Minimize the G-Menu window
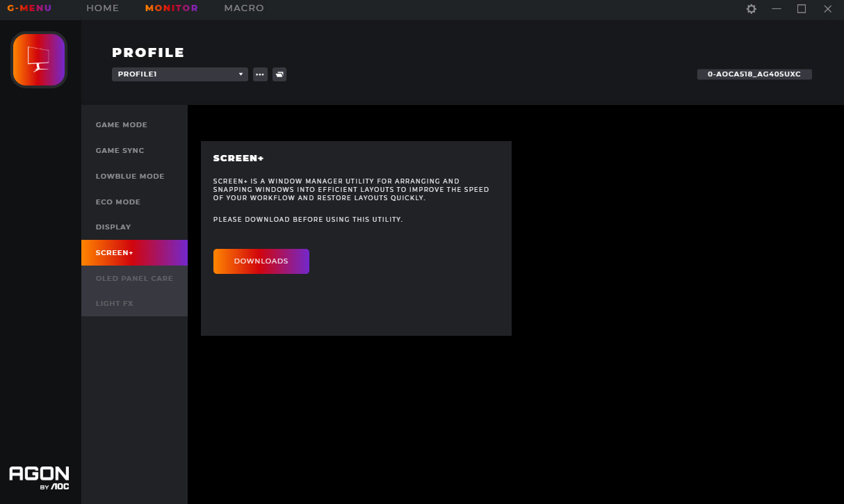 pyautogui.click(x=777, y=9)
